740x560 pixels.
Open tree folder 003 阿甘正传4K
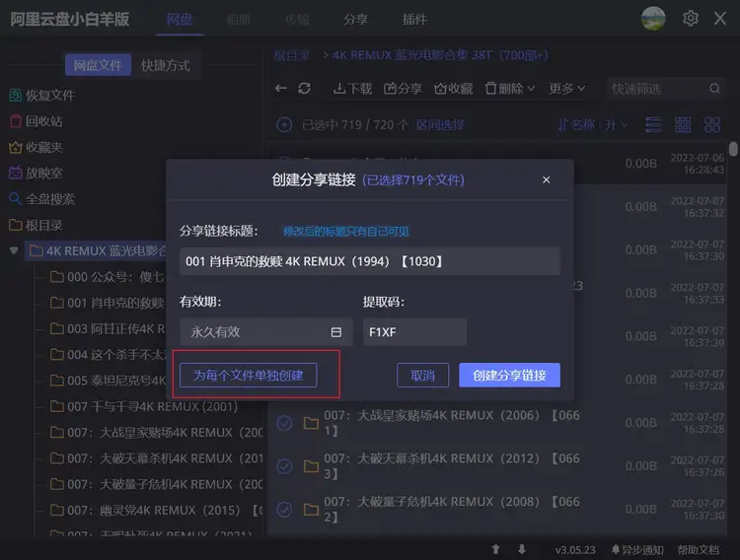108,329
